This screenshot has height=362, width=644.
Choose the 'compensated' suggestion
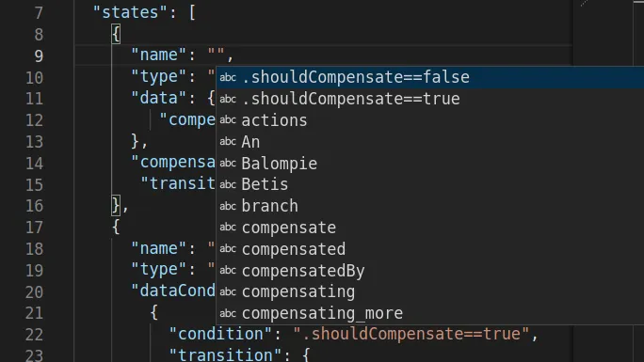(x=430, y=249)
